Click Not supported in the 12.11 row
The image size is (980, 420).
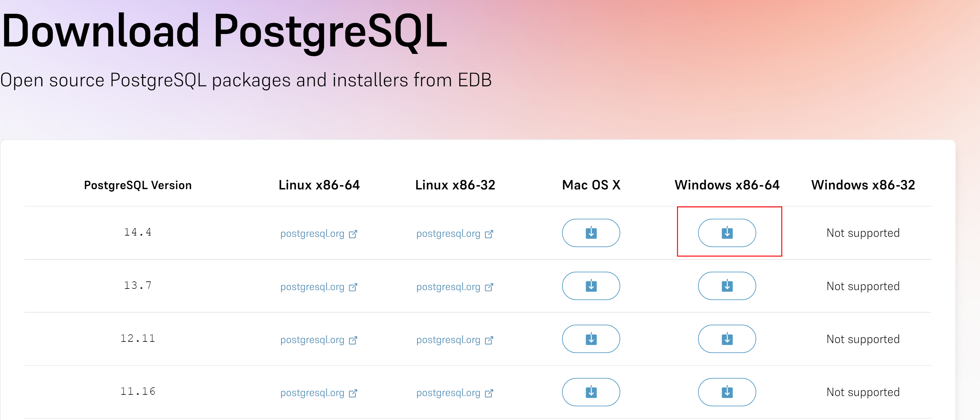click(863, 339)
